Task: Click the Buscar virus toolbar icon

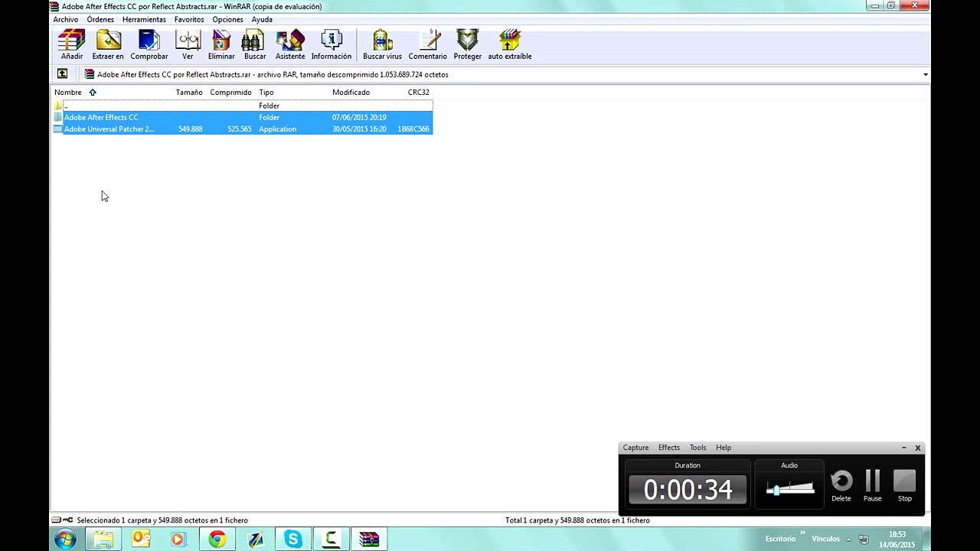Action: 382,45
